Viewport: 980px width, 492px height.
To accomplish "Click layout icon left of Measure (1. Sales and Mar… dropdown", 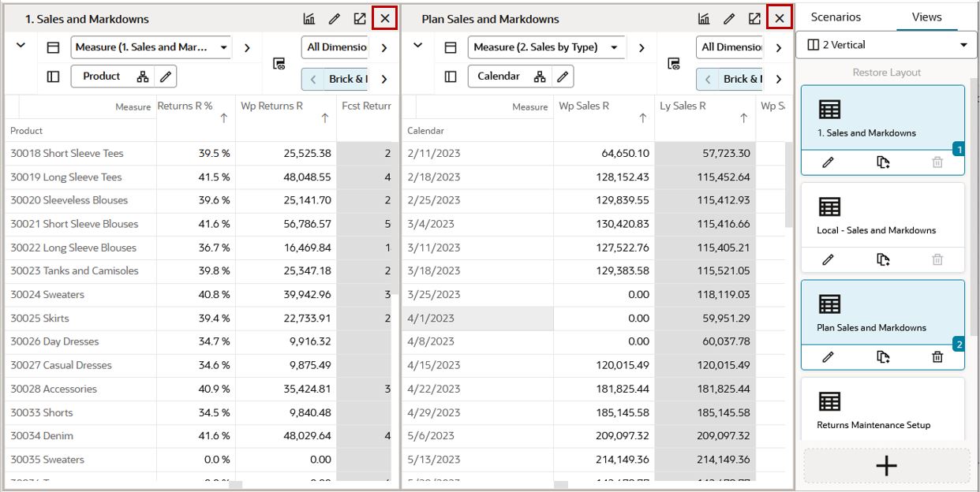I will pos(53,47).
